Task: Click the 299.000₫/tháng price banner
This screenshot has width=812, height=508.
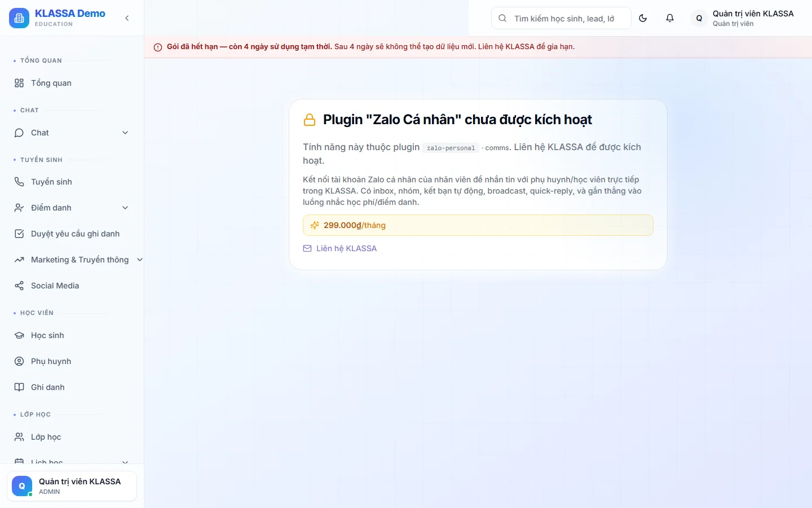Action: point(478,225)
